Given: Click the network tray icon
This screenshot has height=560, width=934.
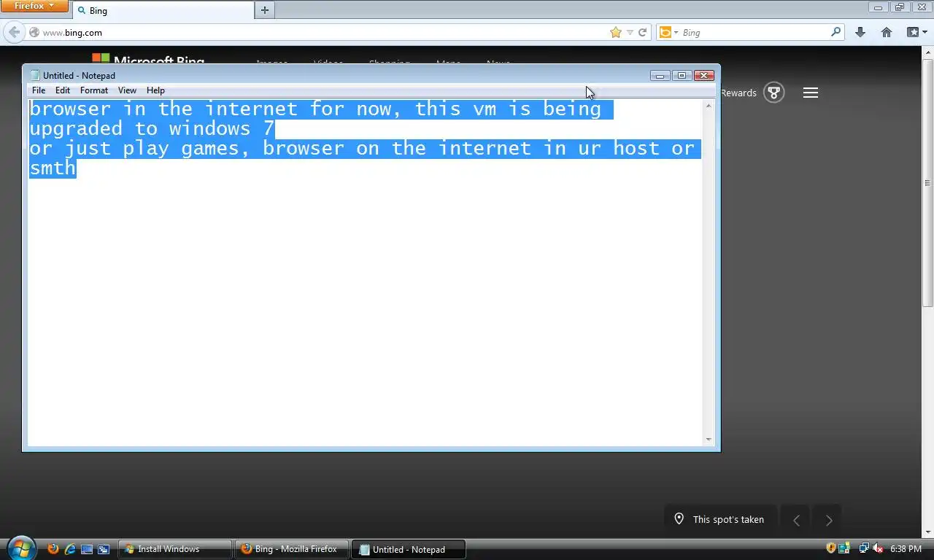Looking at the screenshot, I should click(864, 548).
